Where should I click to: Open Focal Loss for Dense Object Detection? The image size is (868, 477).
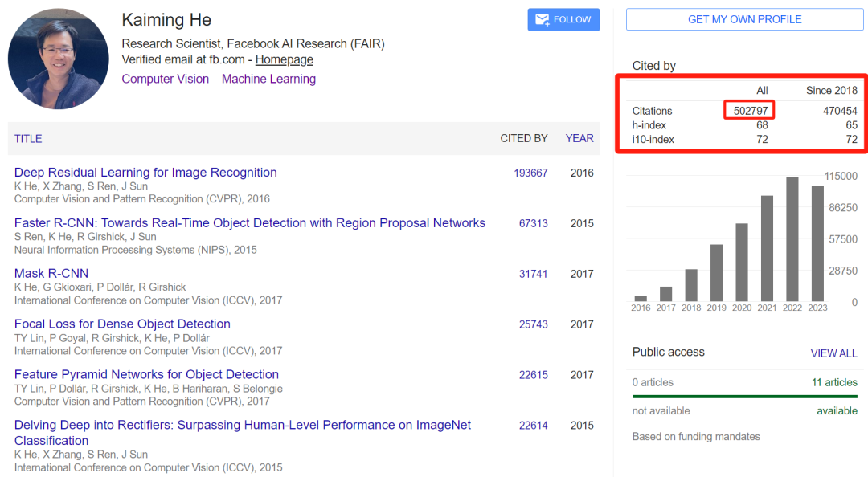[x=122, y=324]
